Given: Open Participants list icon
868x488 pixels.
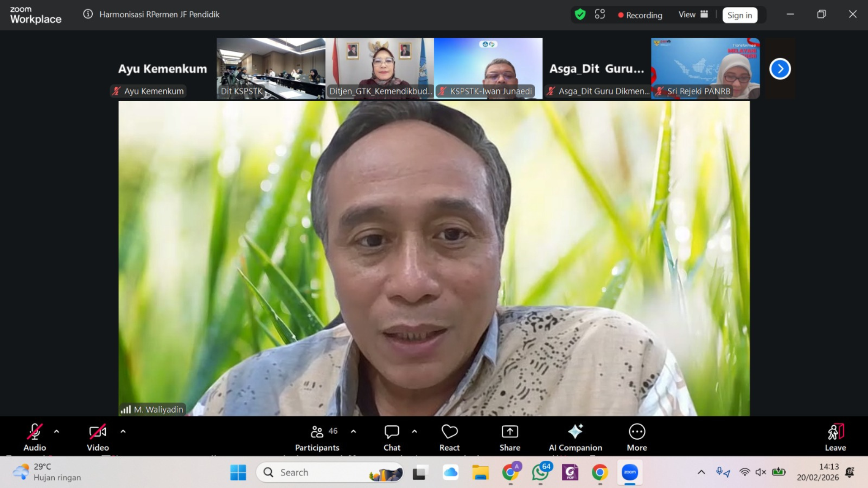Looking at the screenshot, I should click(317, 432).
